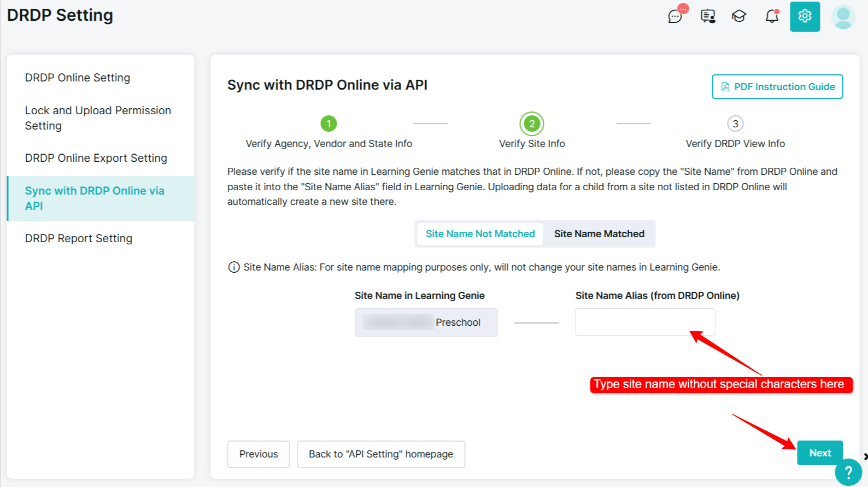Click the Next button
868x487 pixels.
click(820, 453)
